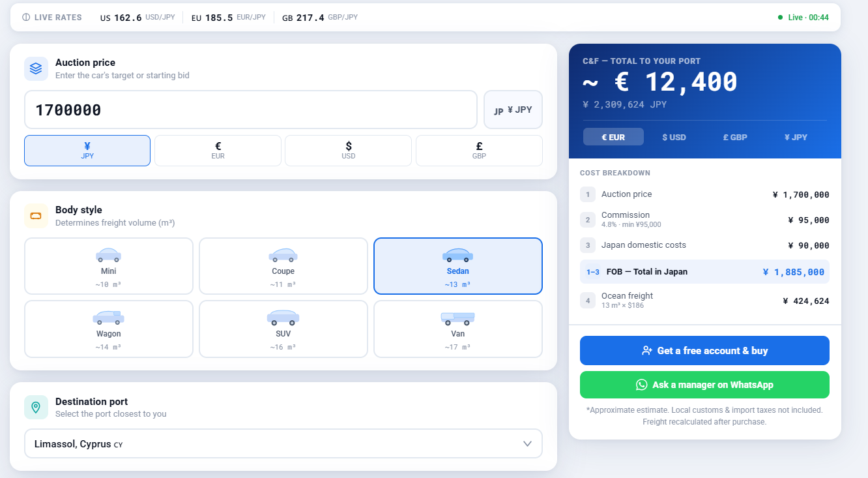Image resolution: width=868 pixels, height=478 pixels.
Task: Click the Ocean freight row label
Action: tap(627, 296)
